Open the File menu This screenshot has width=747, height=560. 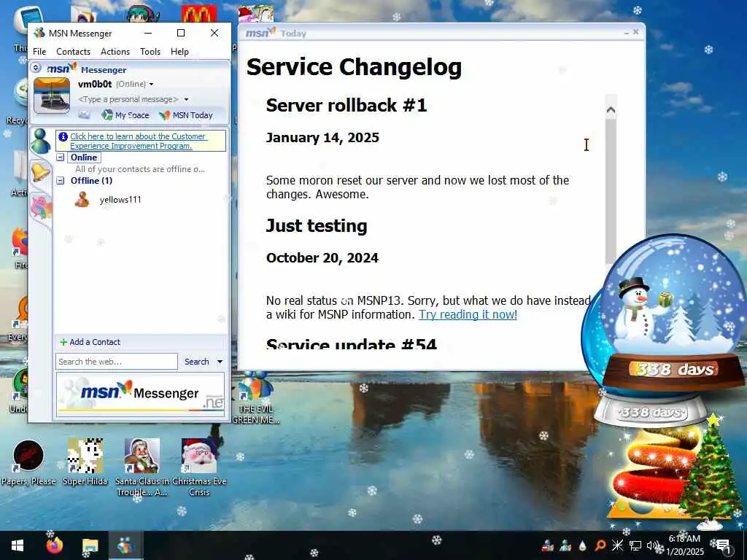(x=39, y=52)
